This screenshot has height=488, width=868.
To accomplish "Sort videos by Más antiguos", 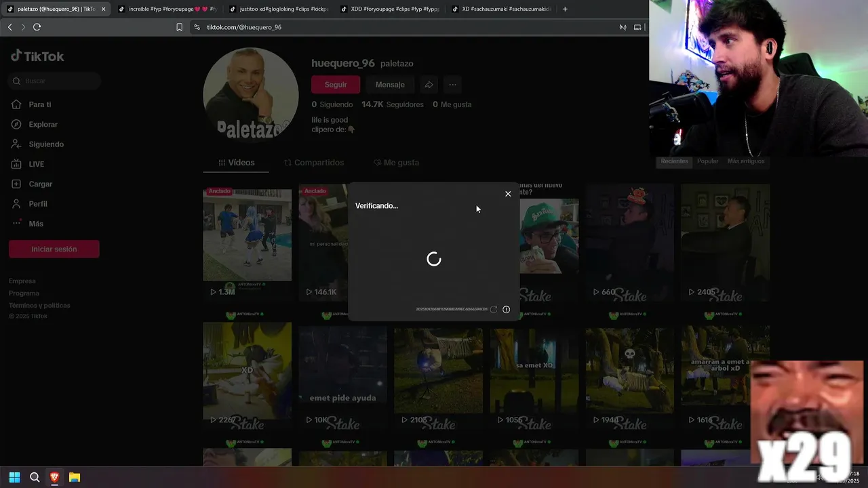I will [x=746, y=161].
